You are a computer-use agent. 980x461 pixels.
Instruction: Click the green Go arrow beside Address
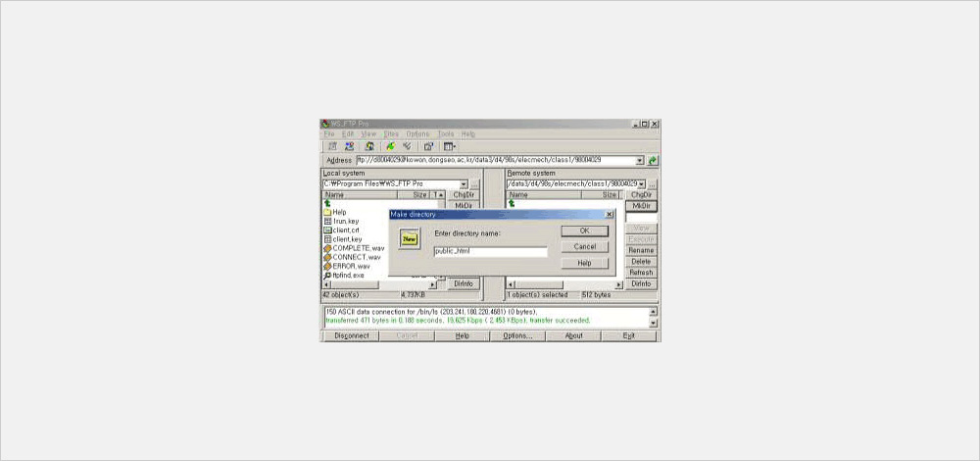[653, 160]
